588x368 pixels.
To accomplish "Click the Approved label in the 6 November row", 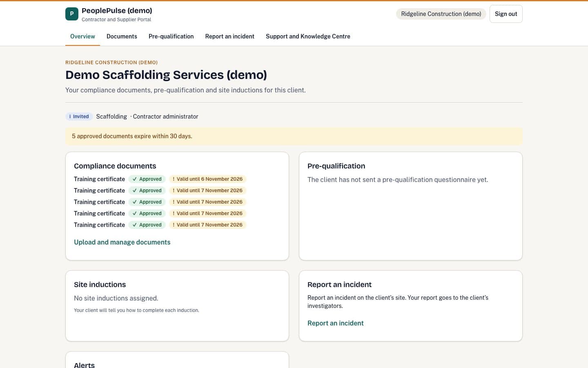I will tap(150, 179).
